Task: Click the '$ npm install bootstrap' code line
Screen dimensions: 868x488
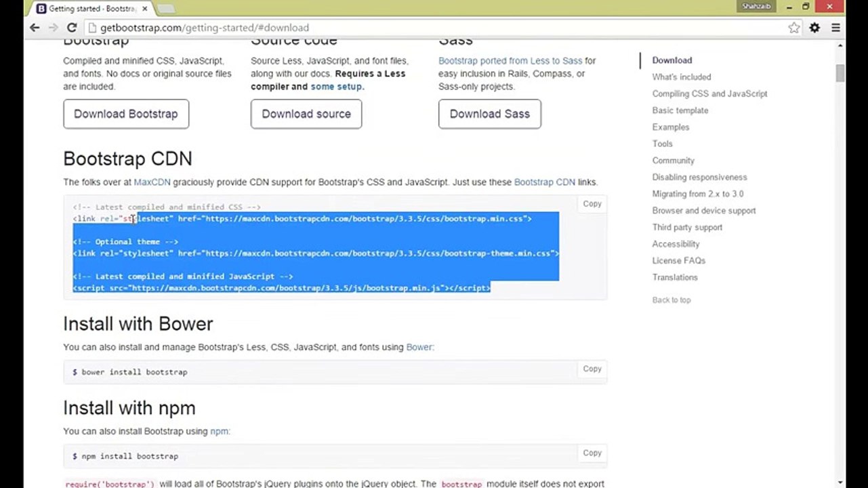Action: [125, 456]
